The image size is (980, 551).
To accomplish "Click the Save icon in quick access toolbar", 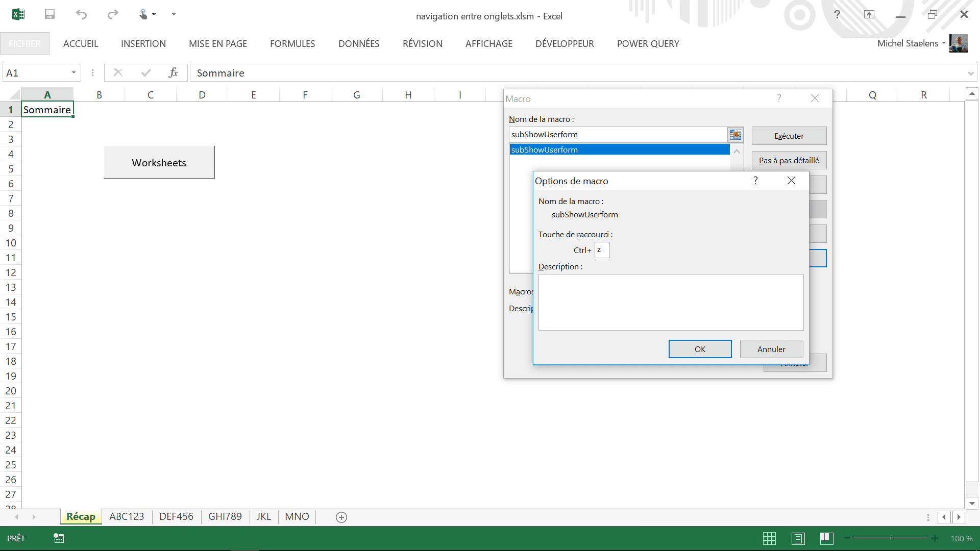I will [x=50, y=14].
